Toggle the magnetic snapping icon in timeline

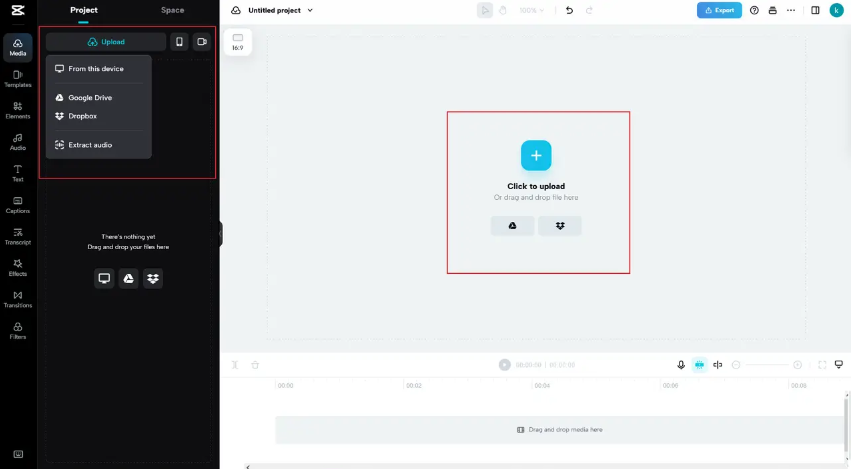pos(700,365)
